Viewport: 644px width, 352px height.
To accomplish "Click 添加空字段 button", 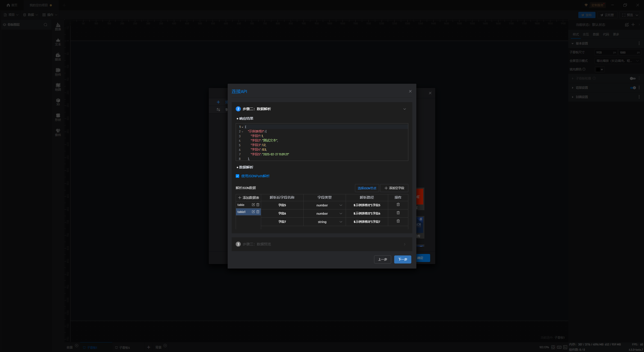I will [x=394, y=188].
